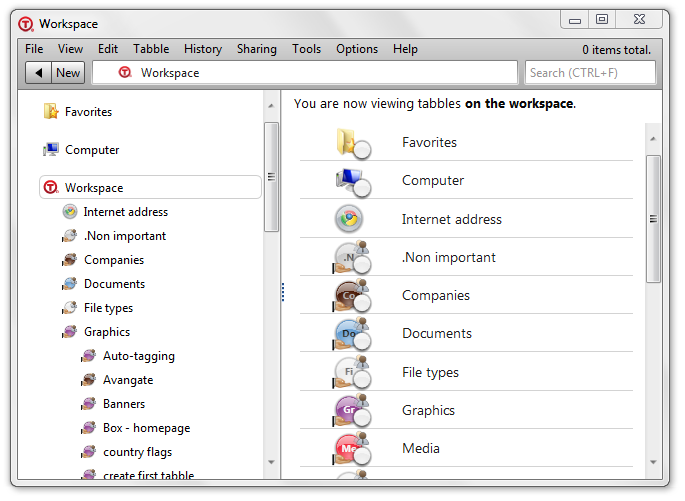Image resolution: width=685 pixels, height=501 pixels.
Task: Open the Sharing menu
Action: (x=257, y=49)
